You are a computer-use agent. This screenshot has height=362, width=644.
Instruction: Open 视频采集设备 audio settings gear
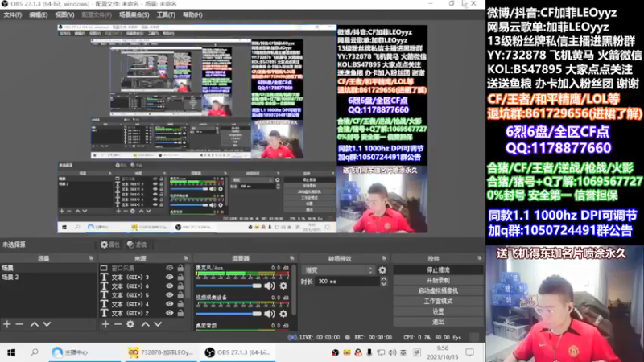(283, 314)
